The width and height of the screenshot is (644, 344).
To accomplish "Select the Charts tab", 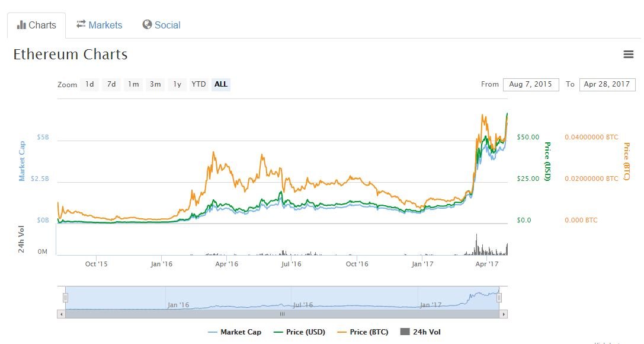I will 37,26.
